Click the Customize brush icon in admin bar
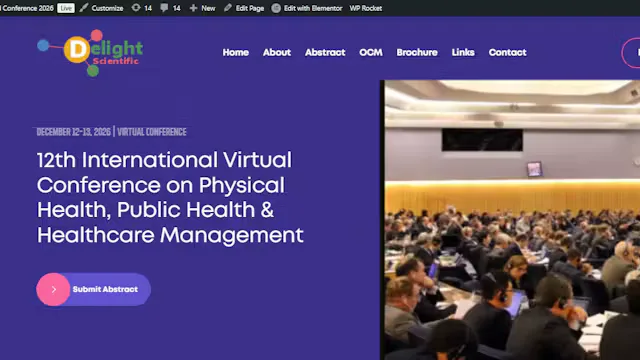640x360 pixels. point(84,8)
